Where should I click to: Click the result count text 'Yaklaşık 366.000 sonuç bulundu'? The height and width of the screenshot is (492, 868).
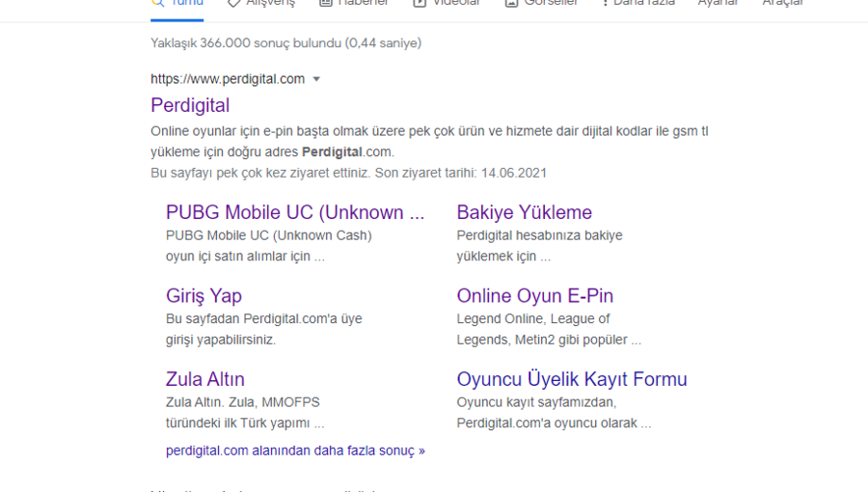pyautogui.click(x=246, y=43)
